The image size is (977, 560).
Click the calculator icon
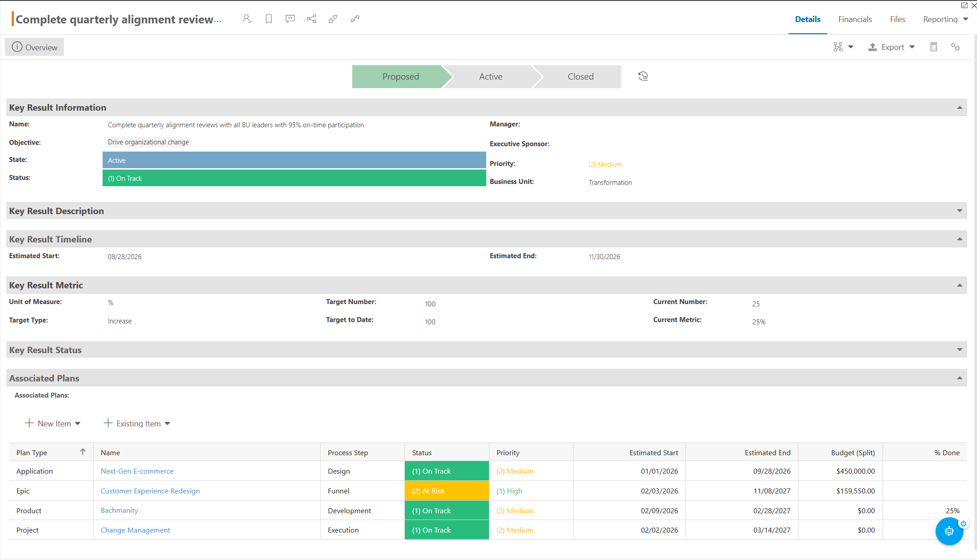coord(933,47)
